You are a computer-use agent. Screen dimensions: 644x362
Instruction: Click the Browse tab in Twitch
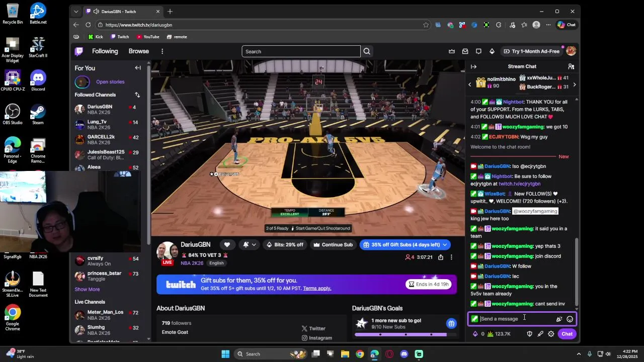click(x=138, y=51)
